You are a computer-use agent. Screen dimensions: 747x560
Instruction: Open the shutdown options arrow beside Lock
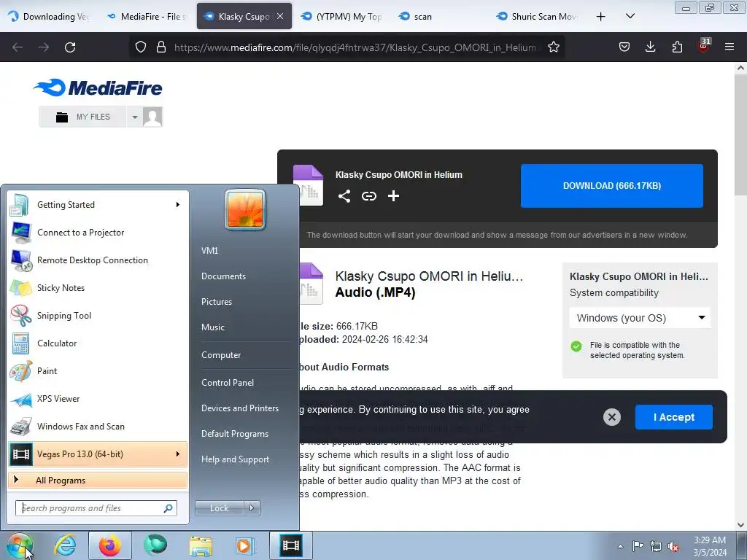pos(252,508)
